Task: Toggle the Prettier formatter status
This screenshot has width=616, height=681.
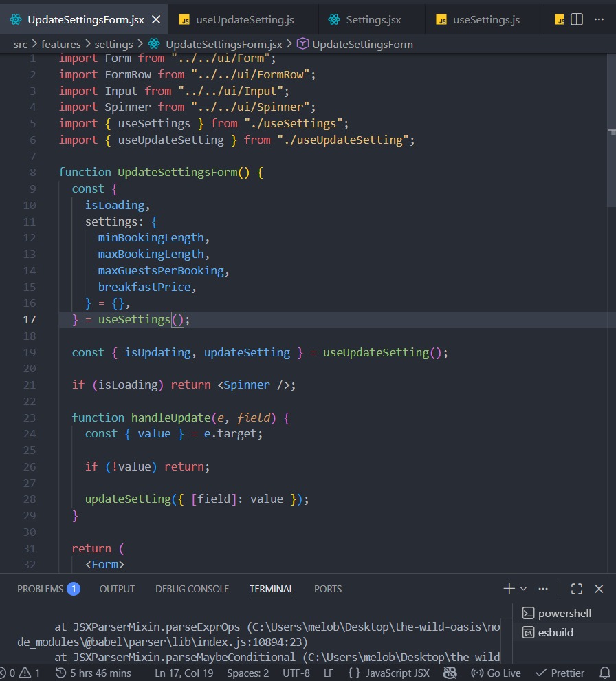Action: tap(560, 673)
